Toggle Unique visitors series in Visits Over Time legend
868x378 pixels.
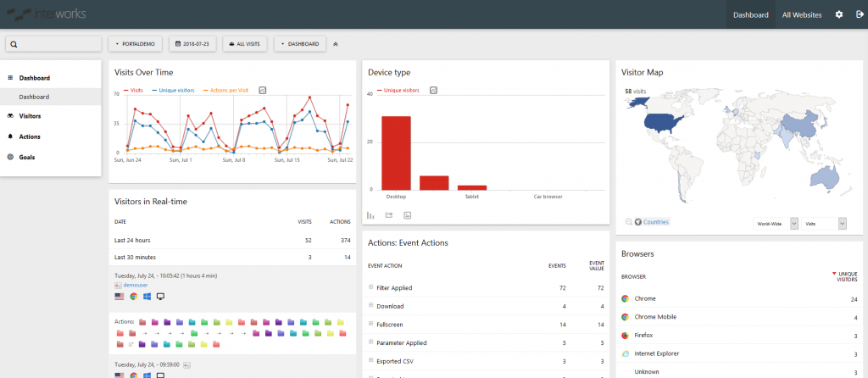173,90
